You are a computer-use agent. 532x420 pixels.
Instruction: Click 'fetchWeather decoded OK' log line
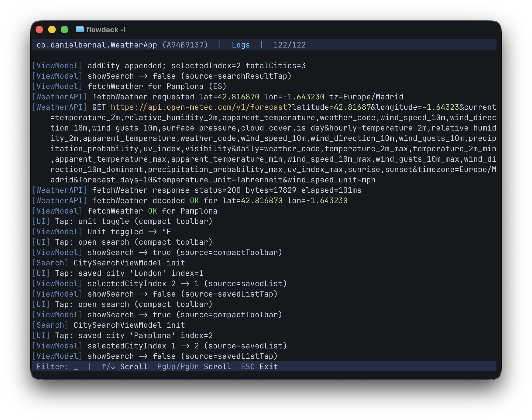pyautogui.click(x=190, y=200)
